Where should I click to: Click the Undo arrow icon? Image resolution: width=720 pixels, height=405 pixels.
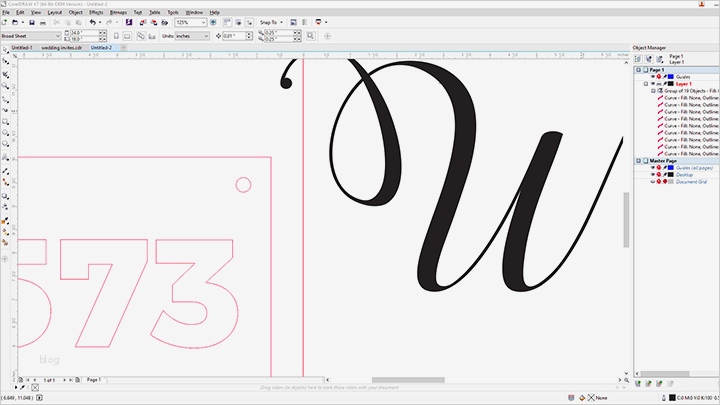coord(92,22)
